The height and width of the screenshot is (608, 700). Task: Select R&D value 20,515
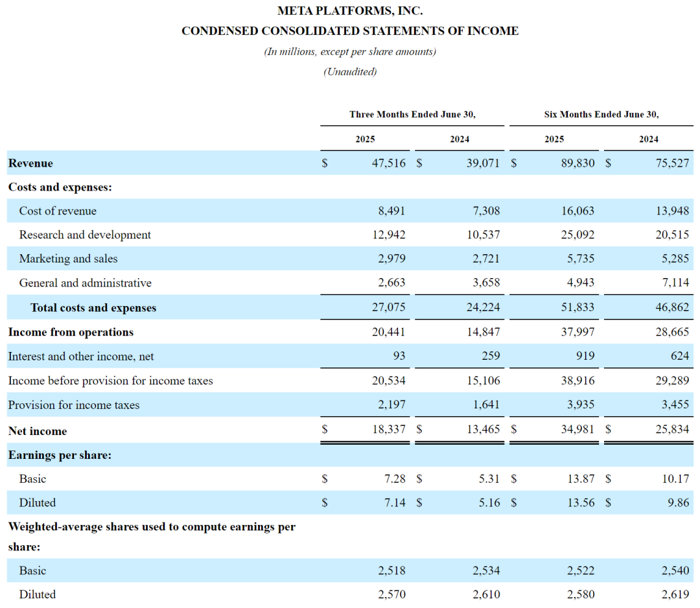click(x=672, y=235)
